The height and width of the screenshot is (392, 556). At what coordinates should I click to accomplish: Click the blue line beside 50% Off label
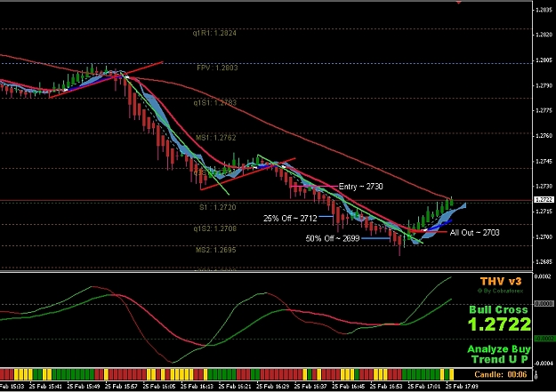tap(375, 238)
